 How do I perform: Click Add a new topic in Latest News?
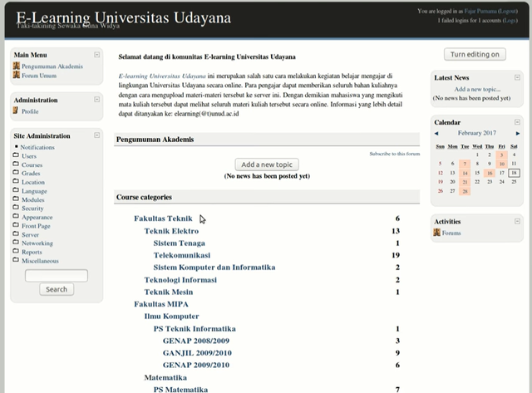click(477, 89)
